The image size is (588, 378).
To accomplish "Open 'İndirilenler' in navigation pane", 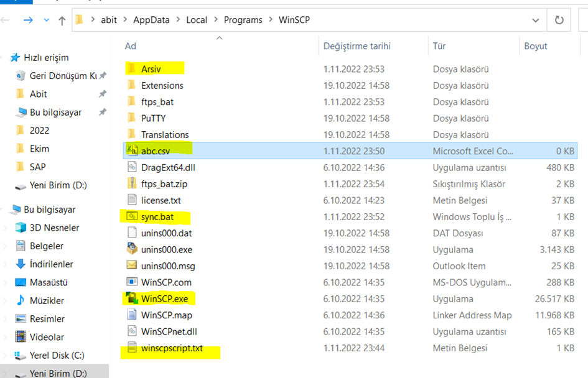I will point(52,264).
